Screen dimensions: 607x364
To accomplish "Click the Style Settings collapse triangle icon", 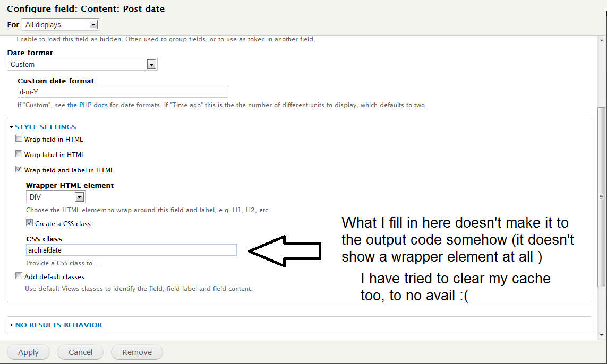I will [x=11, y=127].
